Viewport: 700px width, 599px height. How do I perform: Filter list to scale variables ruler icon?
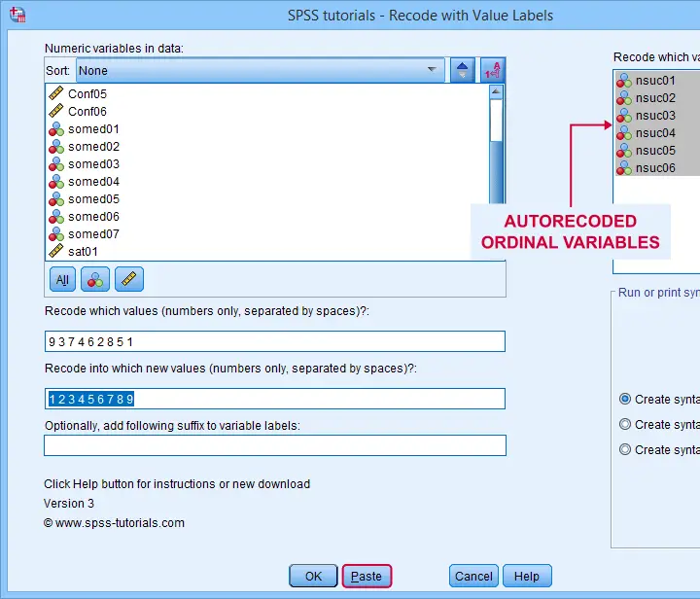(x=129, y=279)
